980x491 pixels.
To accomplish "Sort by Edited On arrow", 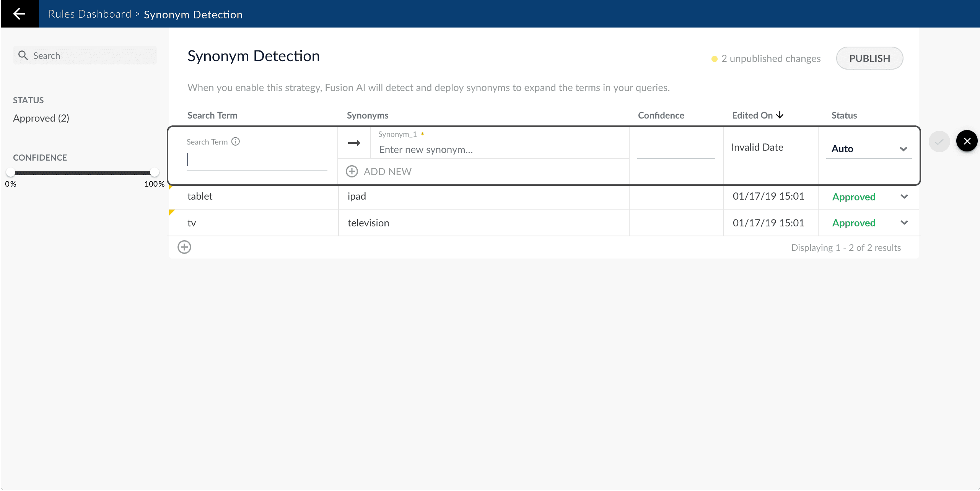I will coord(780,115).
